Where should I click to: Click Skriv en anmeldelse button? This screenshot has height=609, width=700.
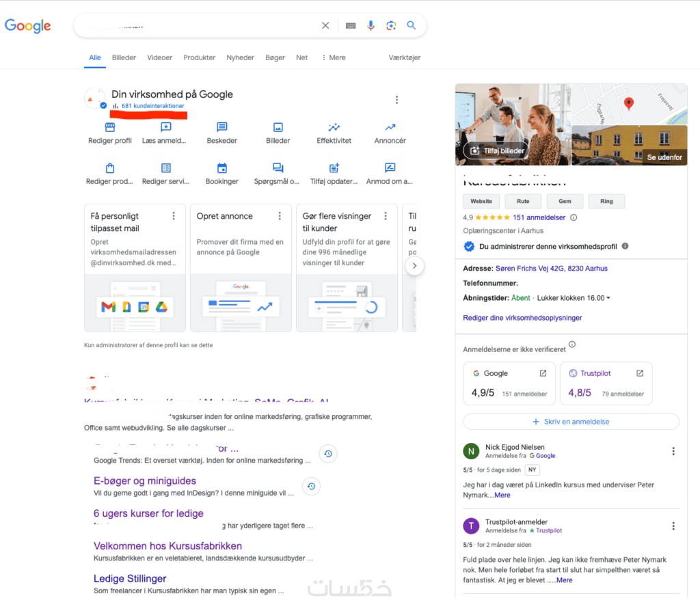point(571,422)
